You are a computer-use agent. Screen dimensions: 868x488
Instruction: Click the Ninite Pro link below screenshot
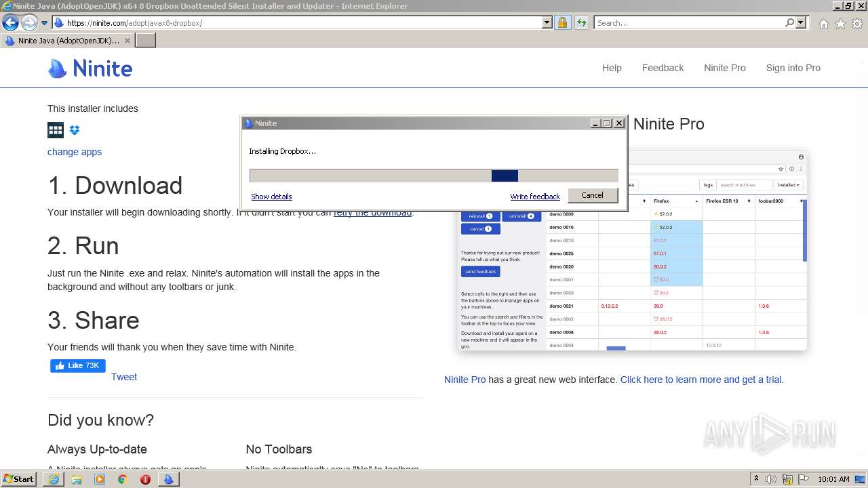point(465,380)
